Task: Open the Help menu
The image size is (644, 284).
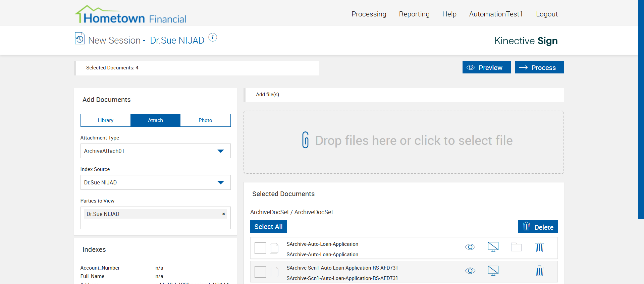Action: [x=449, y=14]
